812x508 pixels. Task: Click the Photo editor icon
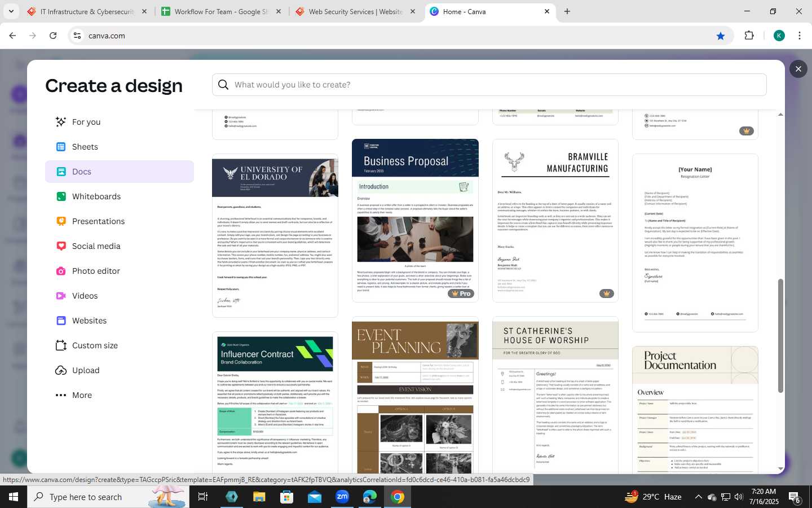coord(61,271)
